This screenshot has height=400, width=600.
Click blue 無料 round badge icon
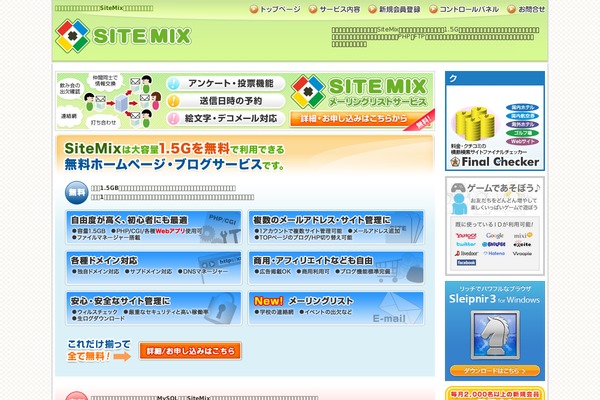77,193
